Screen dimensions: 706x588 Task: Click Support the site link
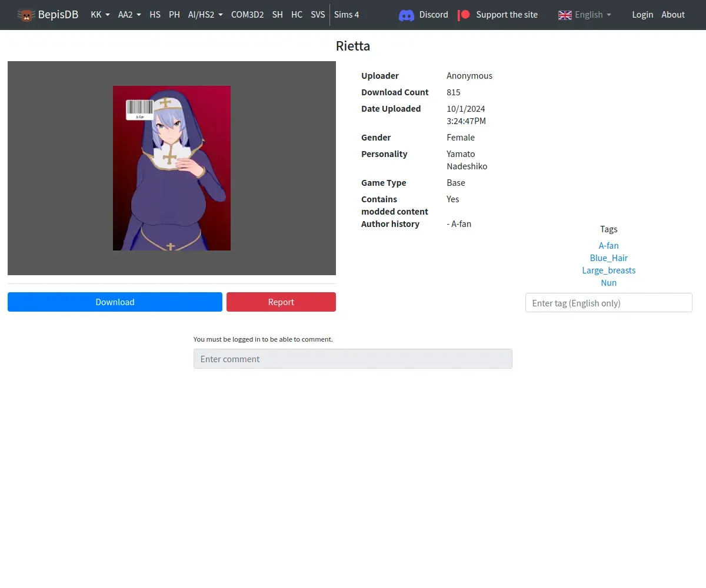pyautogui.click(x=507, y=15)
